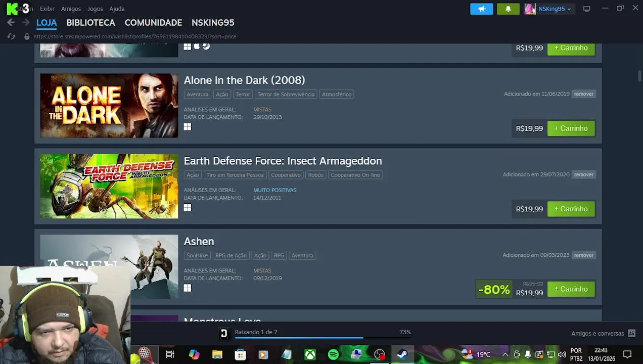
Task: Go forward with the right arrow
Action: [x=26, y=23]
